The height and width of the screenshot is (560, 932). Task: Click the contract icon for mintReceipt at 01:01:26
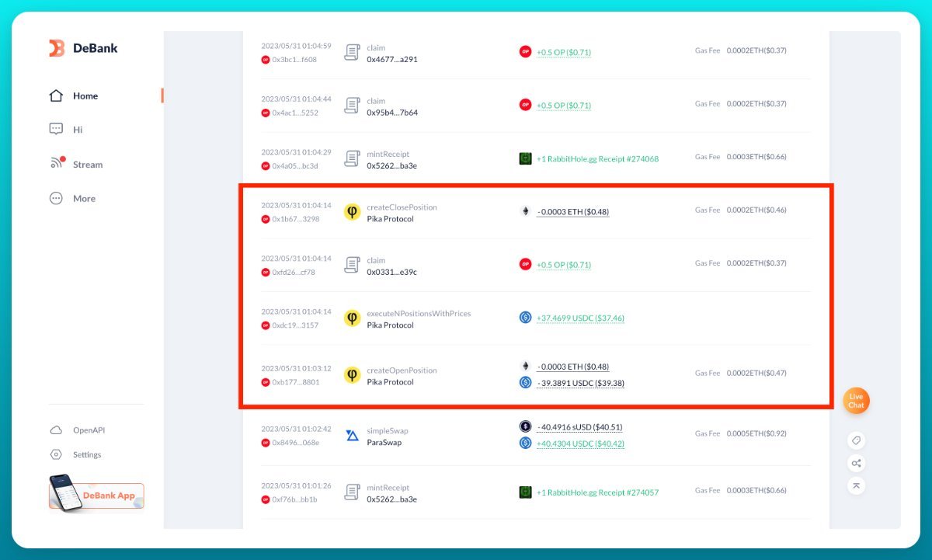pos(352,492)
